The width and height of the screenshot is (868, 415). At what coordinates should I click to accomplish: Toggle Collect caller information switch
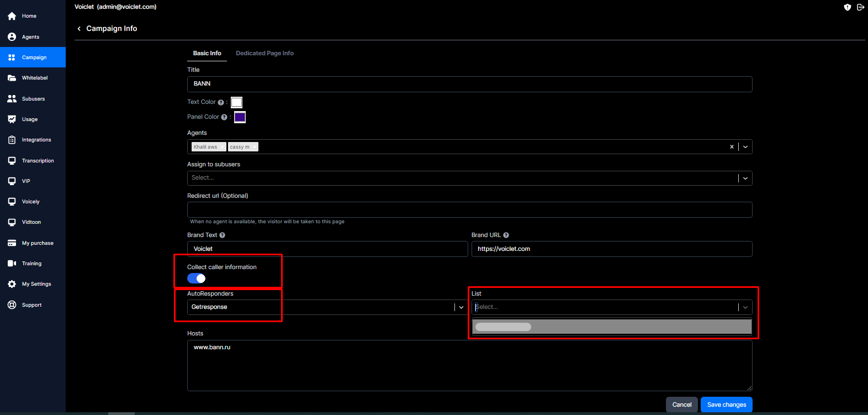197,279
